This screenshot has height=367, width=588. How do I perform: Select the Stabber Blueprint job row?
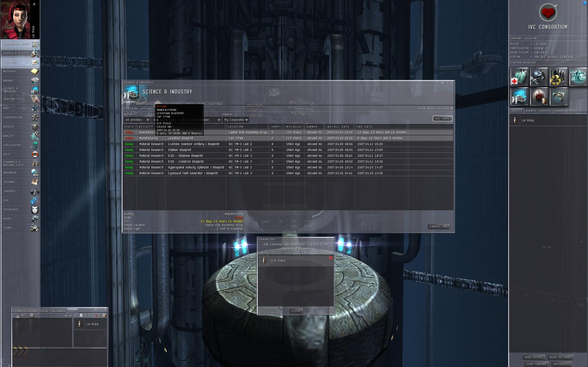(x=288, y=150)
